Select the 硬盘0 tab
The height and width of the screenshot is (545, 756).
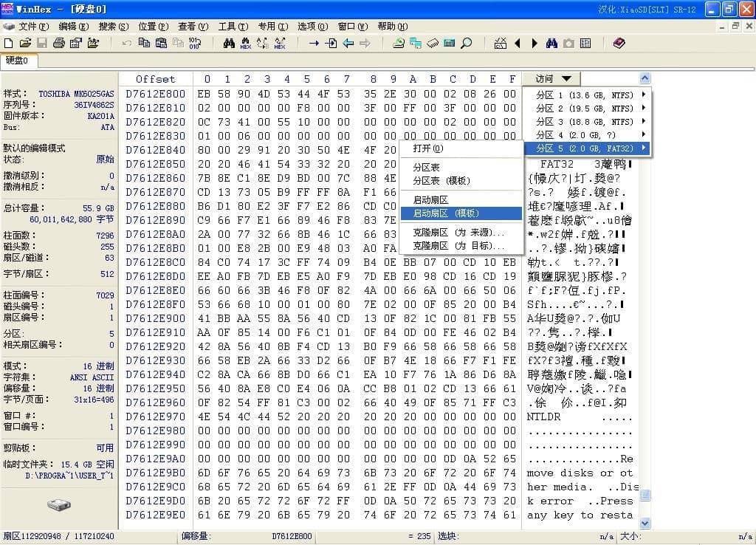18,61
